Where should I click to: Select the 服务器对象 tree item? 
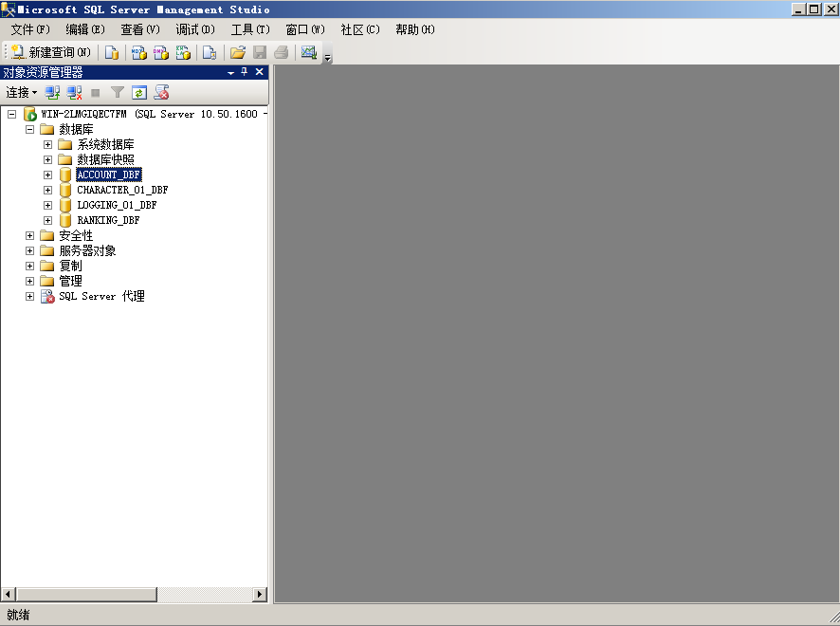pyautogui.click(x=87, y=250)
